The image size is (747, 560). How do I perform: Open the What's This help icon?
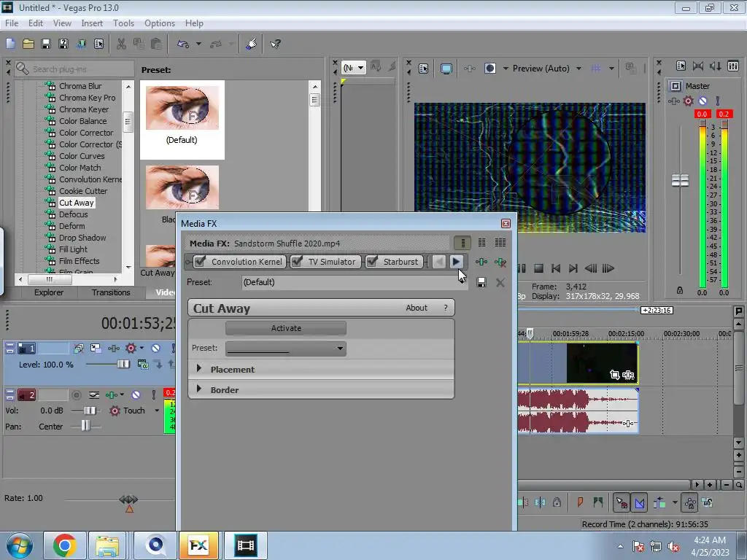click(x=275, y=44)
